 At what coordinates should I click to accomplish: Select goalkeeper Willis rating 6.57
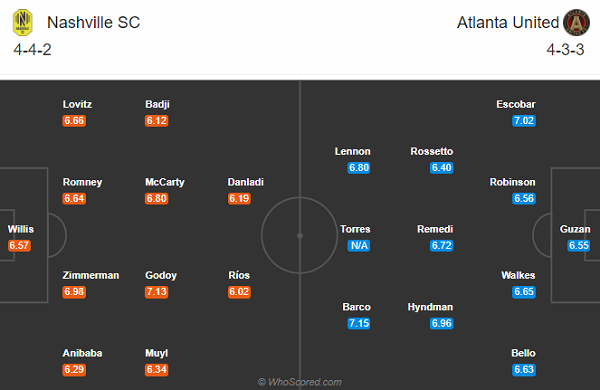19,246
